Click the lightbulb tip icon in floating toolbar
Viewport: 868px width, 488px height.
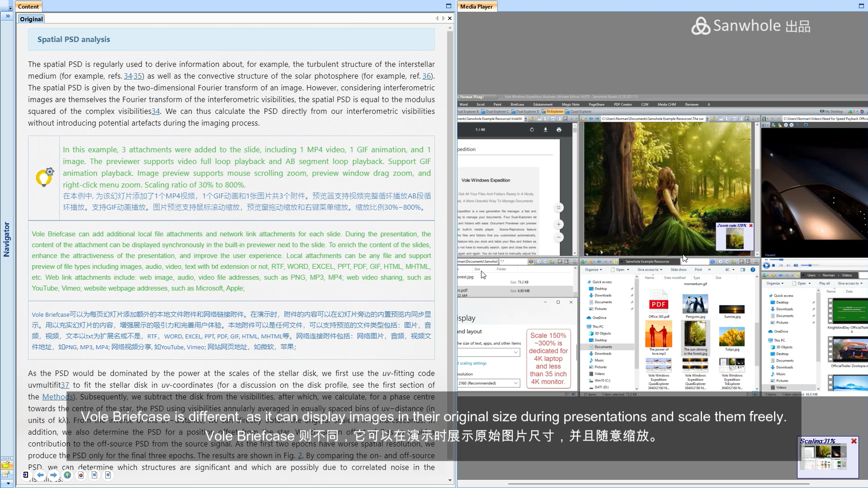click(x=67, y=475)
